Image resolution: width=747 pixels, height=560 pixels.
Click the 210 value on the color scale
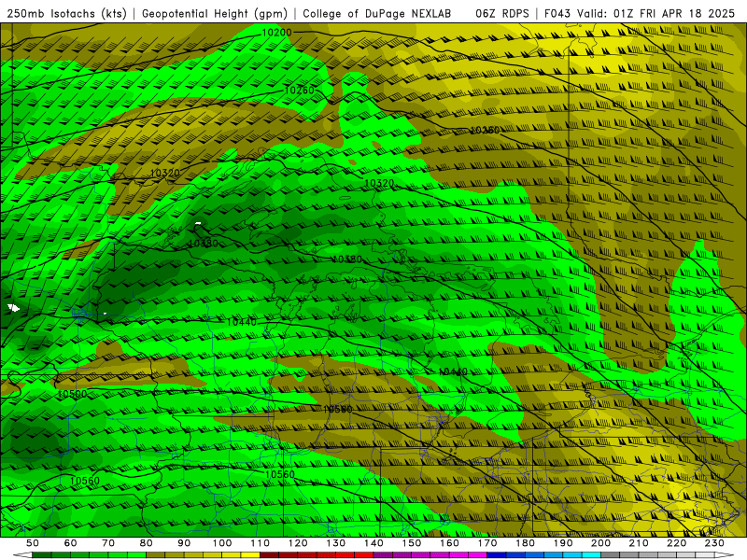639,543
